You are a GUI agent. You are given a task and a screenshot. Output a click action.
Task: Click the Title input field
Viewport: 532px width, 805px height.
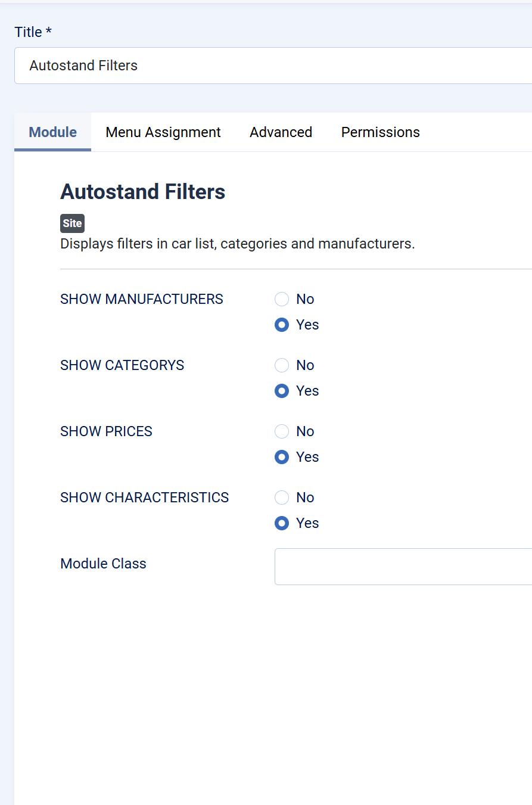[273, 66]
